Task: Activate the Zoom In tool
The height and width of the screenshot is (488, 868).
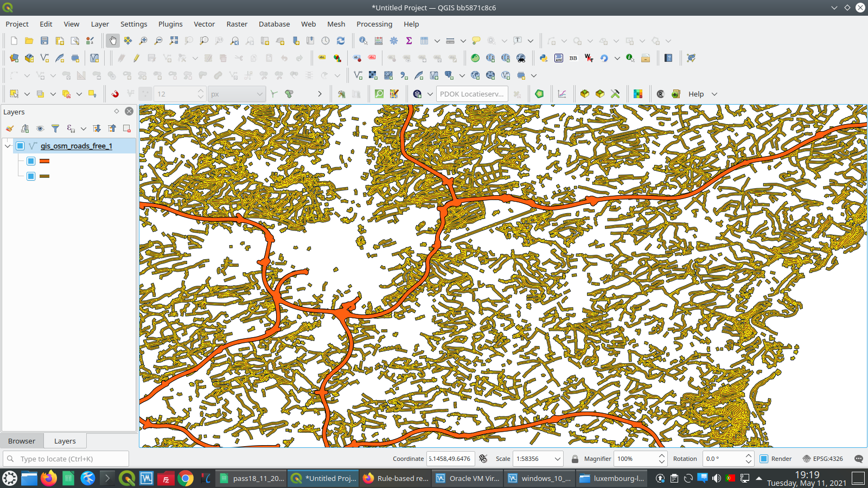Action: [143, 41]
